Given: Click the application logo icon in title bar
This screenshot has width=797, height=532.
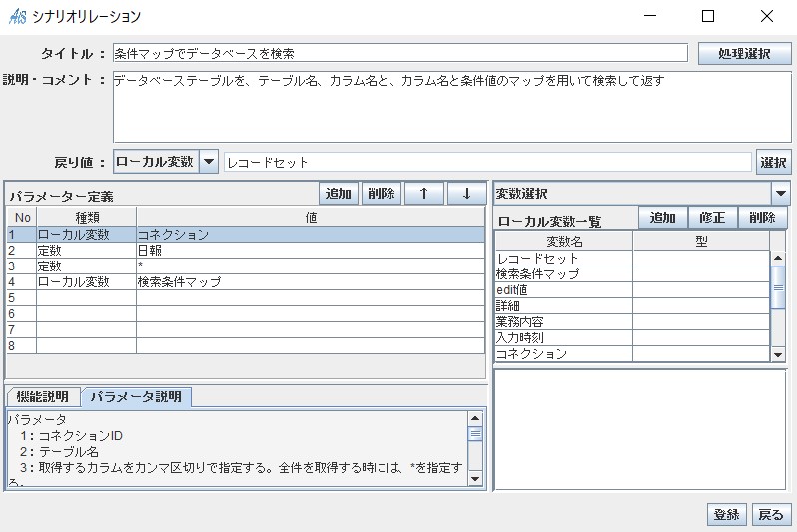Looking at the screenshot, I should (x=17, y=16).
